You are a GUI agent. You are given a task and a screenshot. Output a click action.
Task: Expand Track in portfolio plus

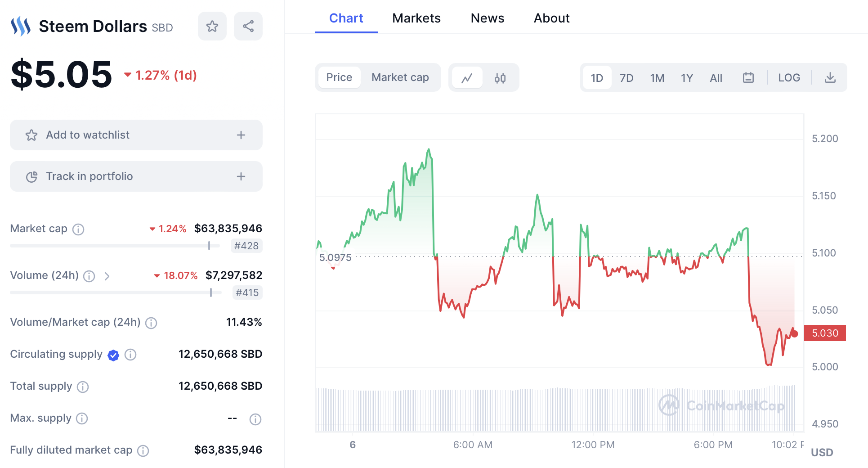pos(241,176)
